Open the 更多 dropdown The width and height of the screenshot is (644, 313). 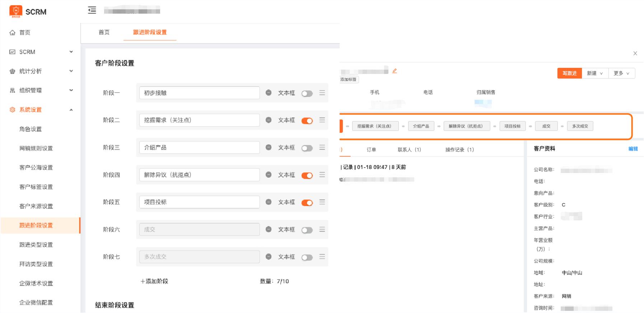click(x=622, y=73)
